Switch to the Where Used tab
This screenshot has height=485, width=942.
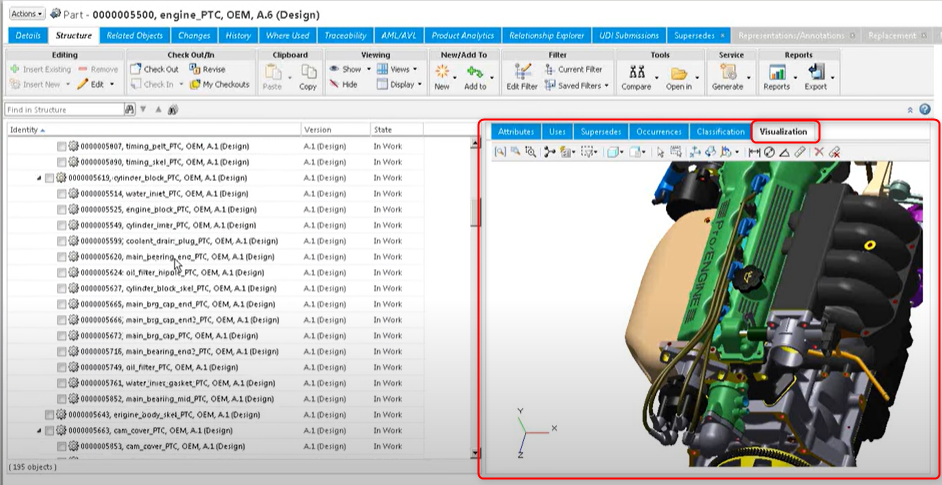click(288, 35)
